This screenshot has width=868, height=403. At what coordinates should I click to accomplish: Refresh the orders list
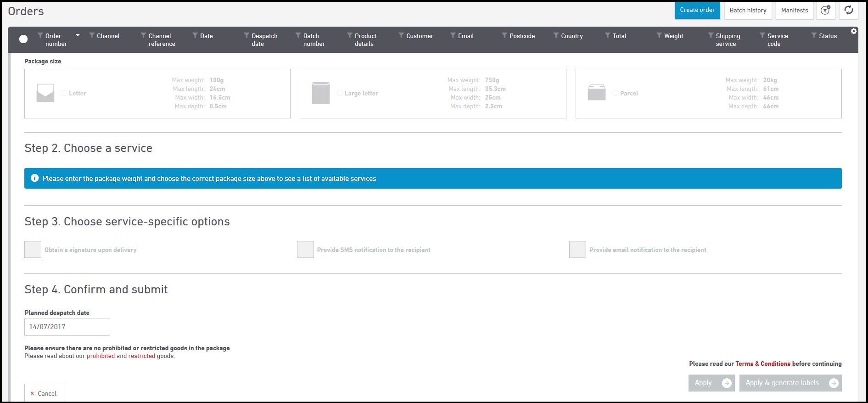tap(849, 10)
